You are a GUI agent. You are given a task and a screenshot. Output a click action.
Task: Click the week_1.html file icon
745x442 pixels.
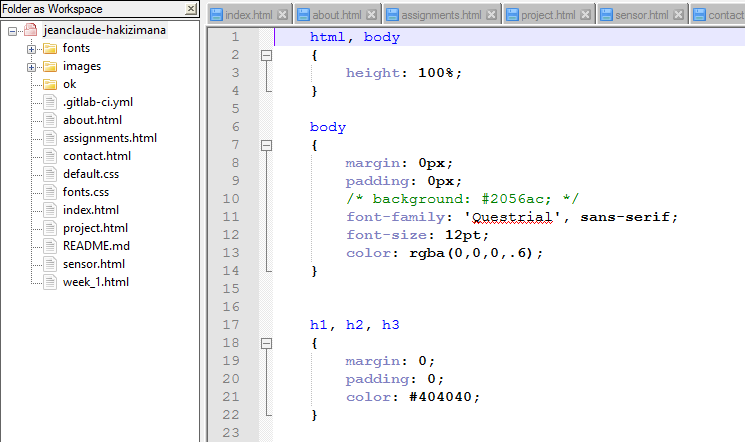click(x=50, y=283)
